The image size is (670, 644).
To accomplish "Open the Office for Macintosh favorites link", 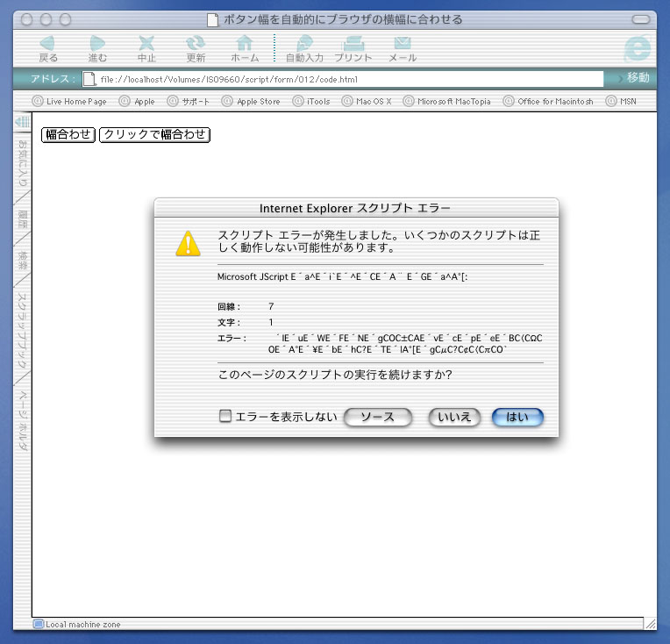I will point(548,102).
